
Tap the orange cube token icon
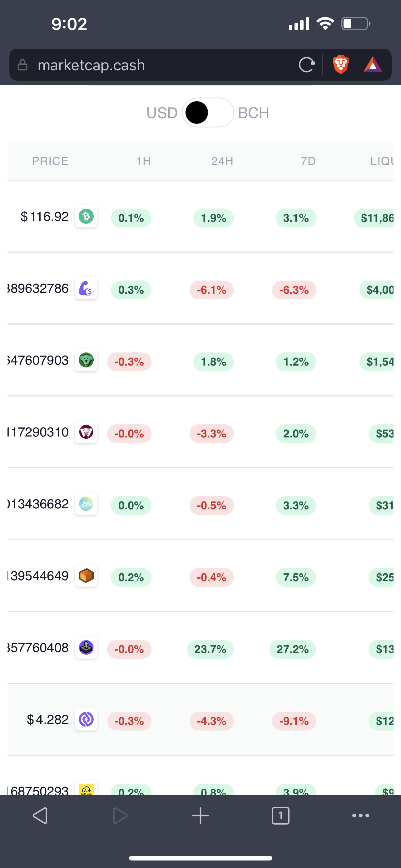point(86,576)
